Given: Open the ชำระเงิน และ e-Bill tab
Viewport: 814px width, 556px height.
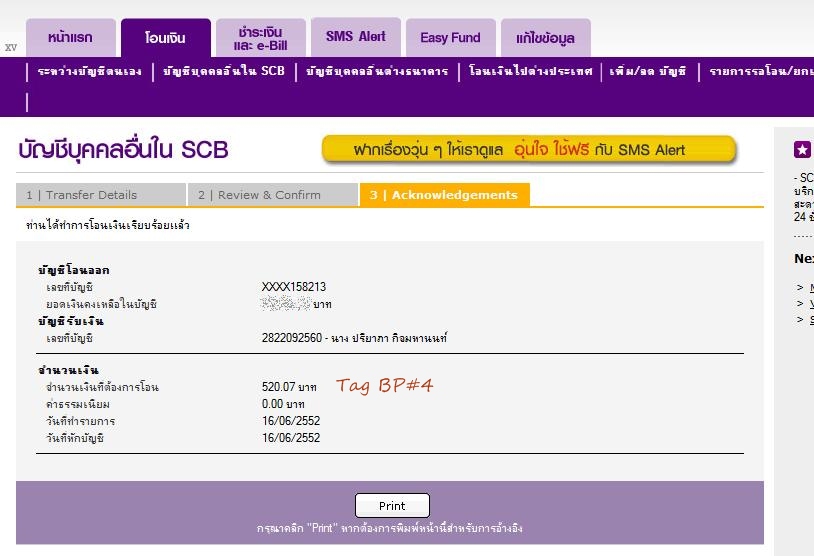Looking at the screenshot, I should tap(261, 37).
